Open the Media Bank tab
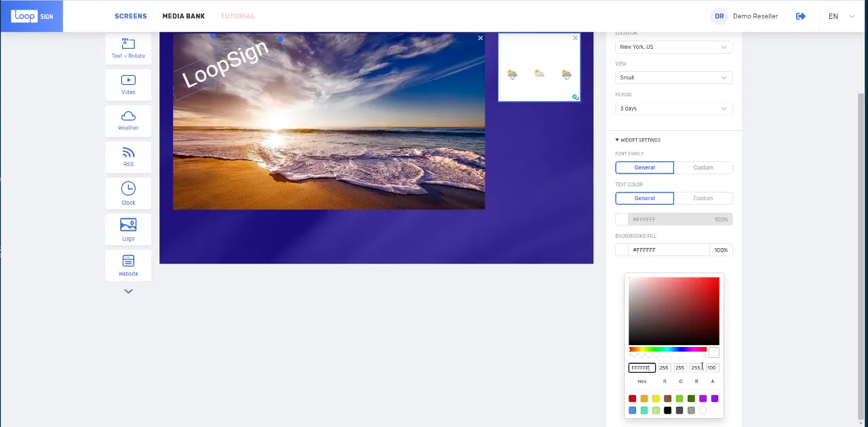 [x=184, y=16]
